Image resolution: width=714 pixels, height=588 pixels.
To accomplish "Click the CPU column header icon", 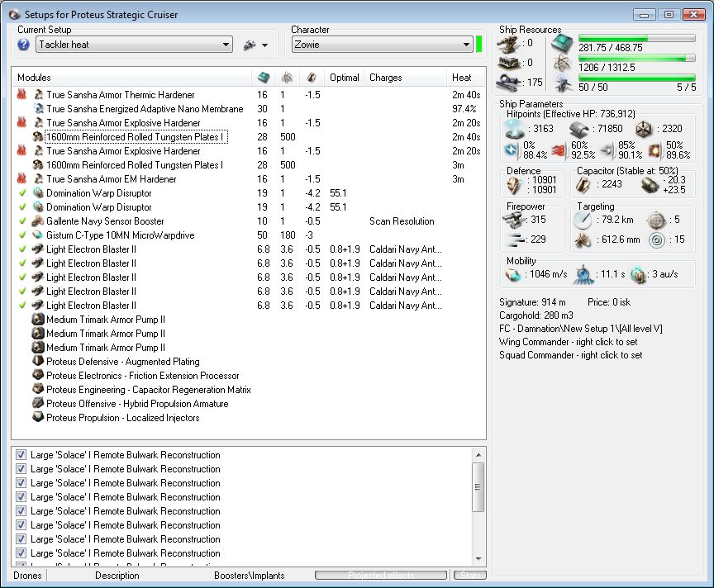I will (x=263, y=78).
